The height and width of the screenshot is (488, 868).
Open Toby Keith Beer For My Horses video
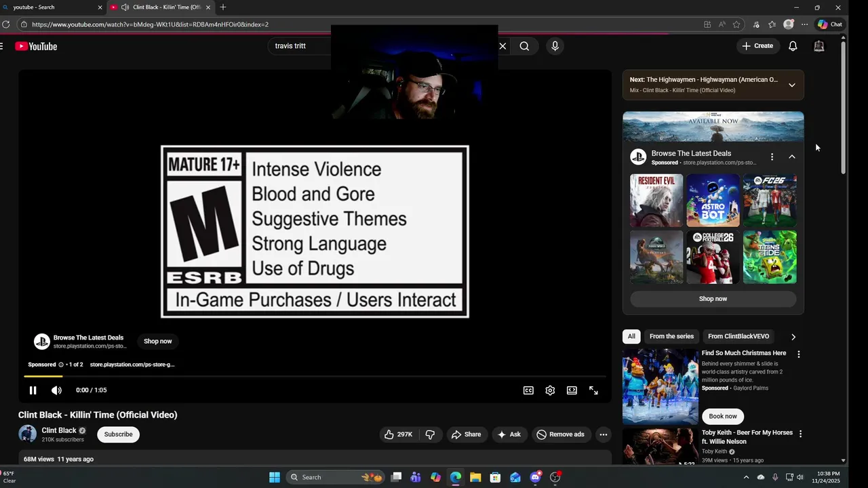[747, 437]
